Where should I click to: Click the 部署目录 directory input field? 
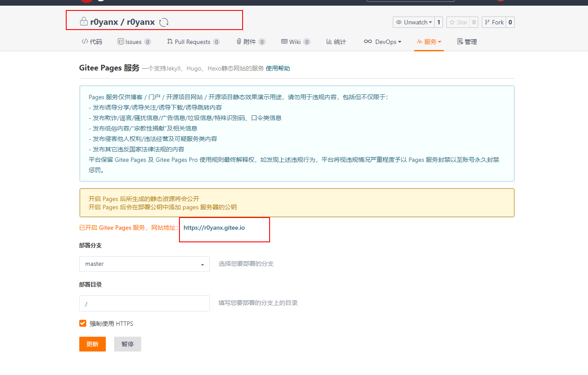point(144,304)
